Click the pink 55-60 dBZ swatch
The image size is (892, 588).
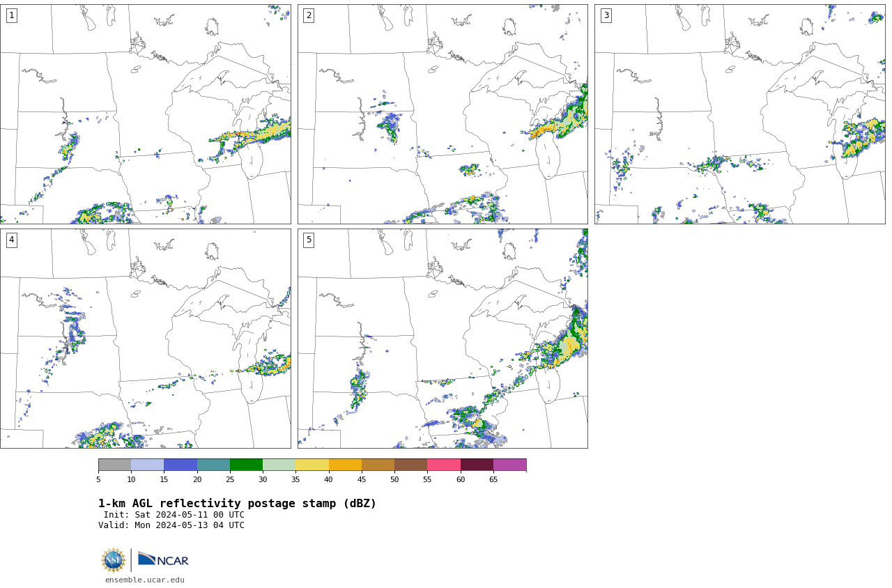[x=444, y=465]
